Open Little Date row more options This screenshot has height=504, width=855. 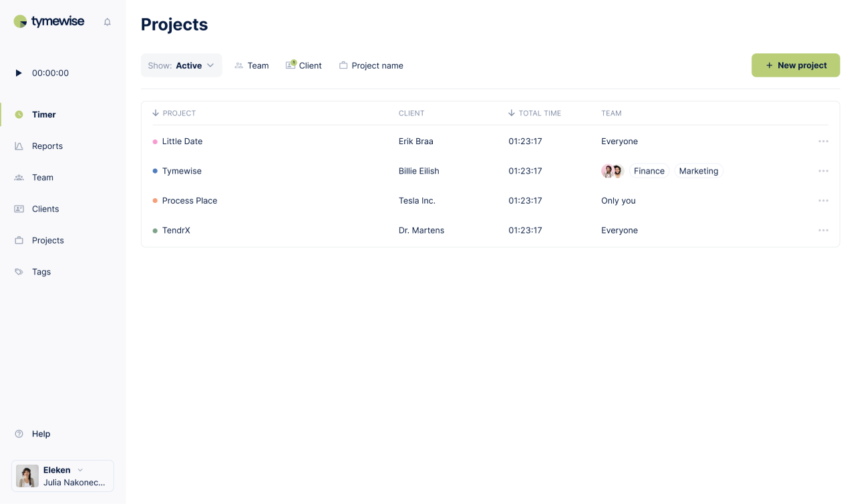click(824, 142)
